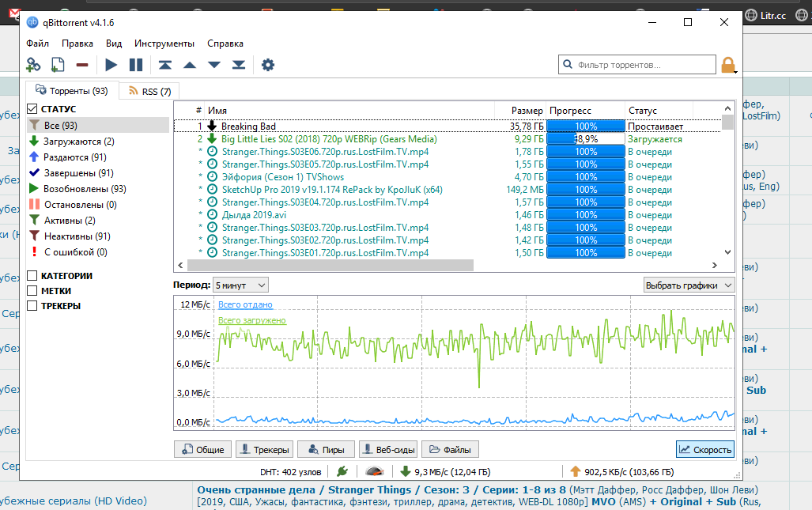Click the orange lock icon
This screenshot has width=812, height=510.
(727, 65)
